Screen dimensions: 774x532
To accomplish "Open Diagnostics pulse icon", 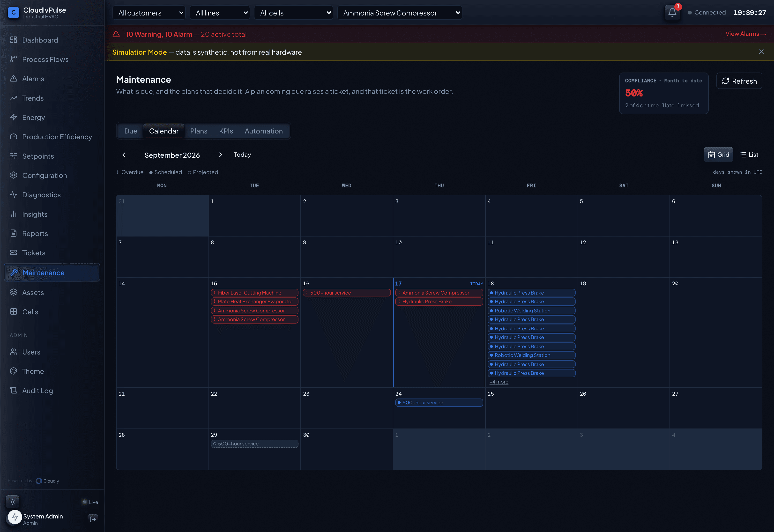I will point(13,195).
